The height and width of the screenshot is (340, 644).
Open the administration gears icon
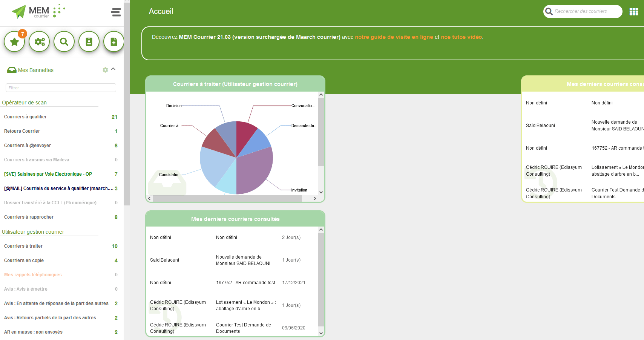39,42
